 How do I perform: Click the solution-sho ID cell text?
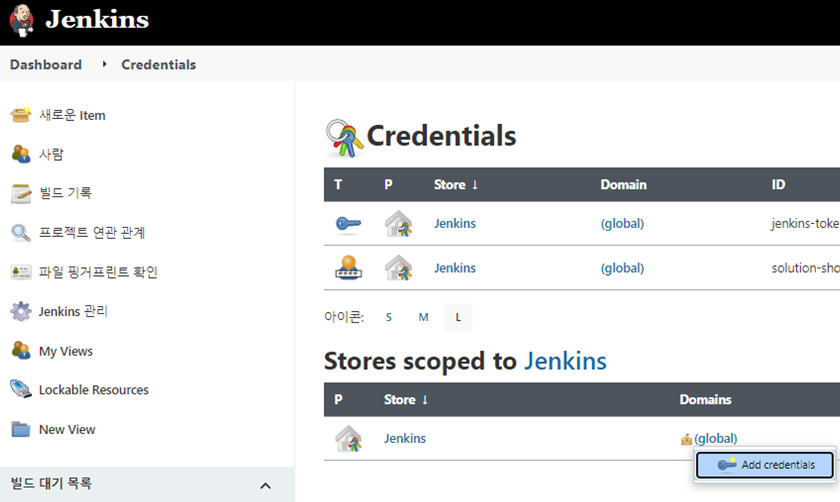pos(805,268)
